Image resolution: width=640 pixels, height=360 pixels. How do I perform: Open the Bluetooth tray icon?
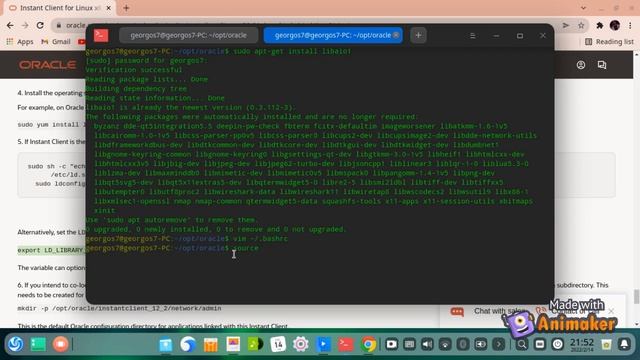coord(463,344)
